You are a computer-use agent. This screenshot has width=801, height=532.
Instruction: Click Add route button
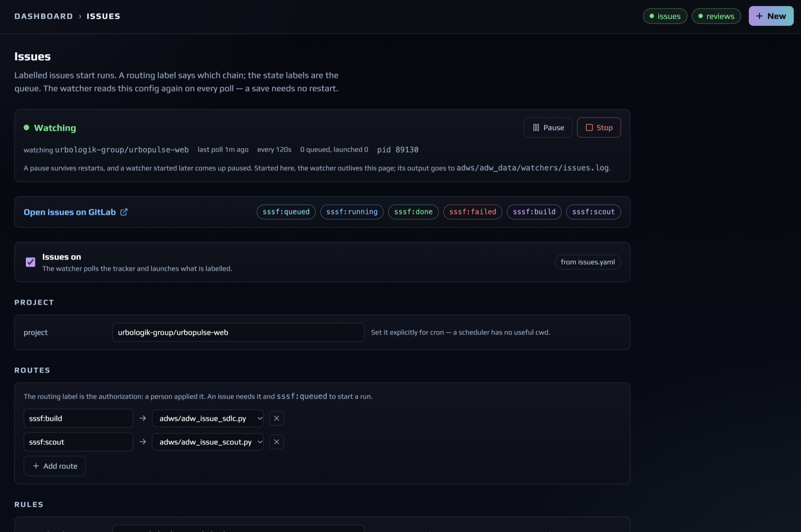(55, 466)
